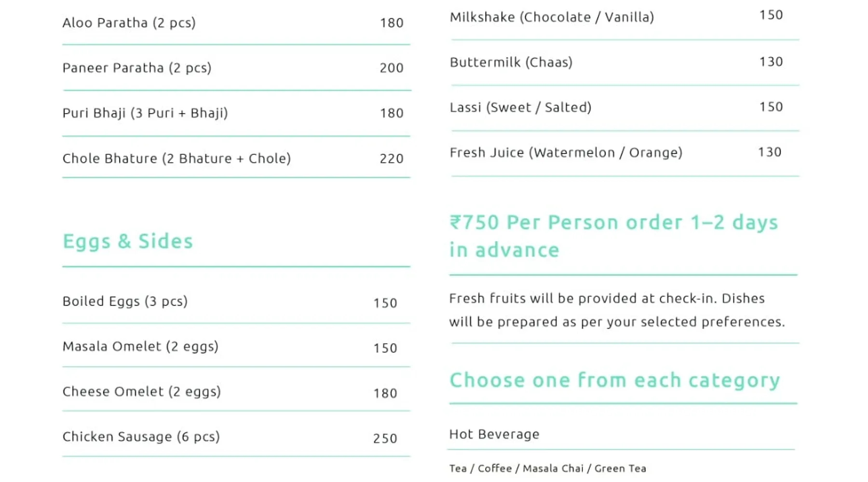Screen dimensions: 868x482
Task: Click the fresh fruits check-in note
Action: 617,310
